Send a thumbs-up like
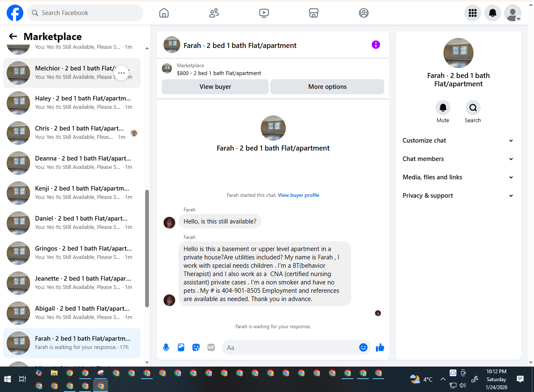Viewport: 534px width, 392px height. [380, 347]
